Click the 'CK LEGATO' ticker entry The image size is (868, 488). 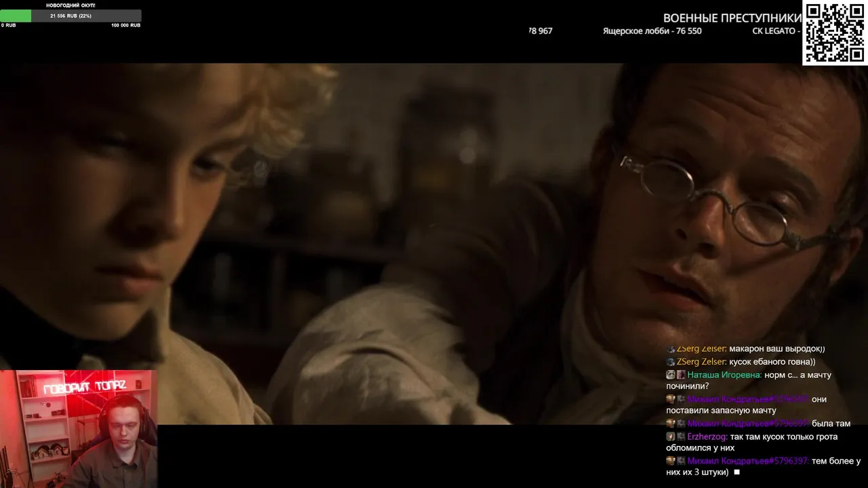pyautogui.click(x=776, y=31)
